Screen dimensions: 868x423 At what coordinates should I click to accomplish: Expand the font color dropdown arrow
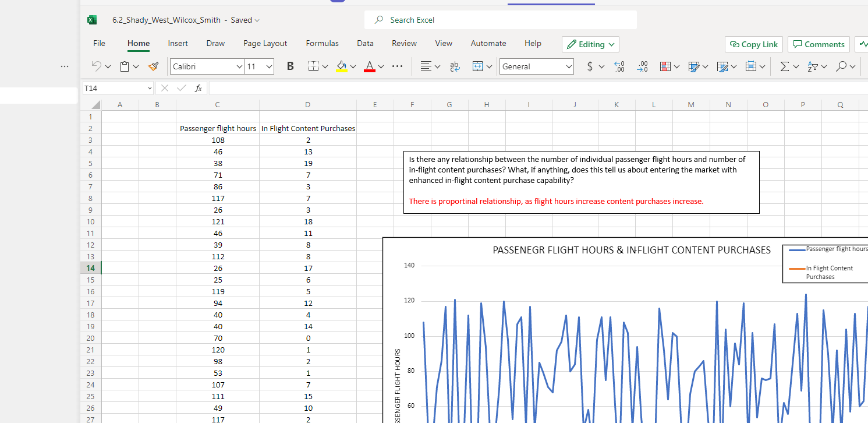pos(381,67)
